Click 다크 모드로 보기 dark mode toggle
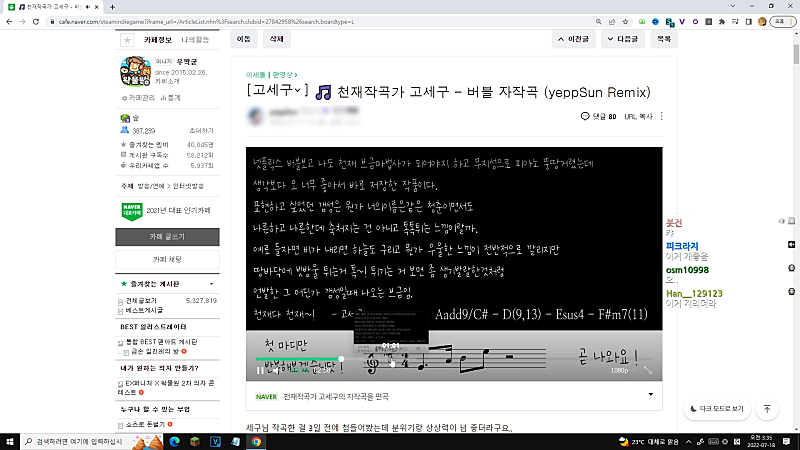800x450 pixels. [x=717, y=409]
